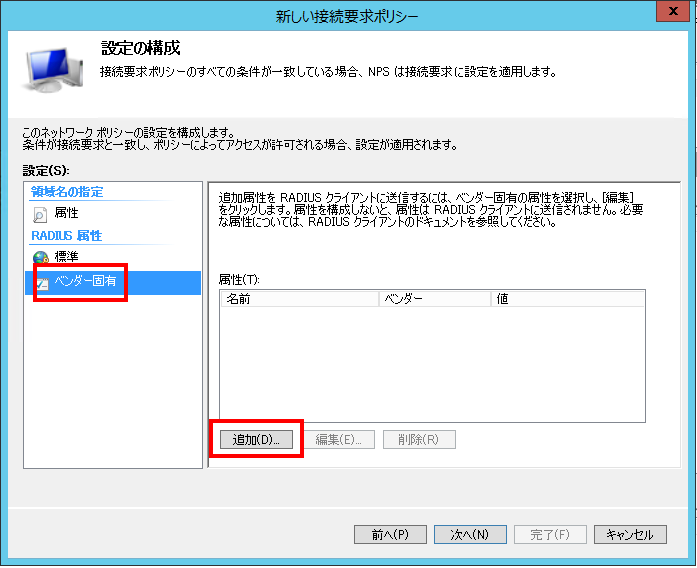Click the 領域名の指定 section heading

pyautogui.click(x=67, y=192)
